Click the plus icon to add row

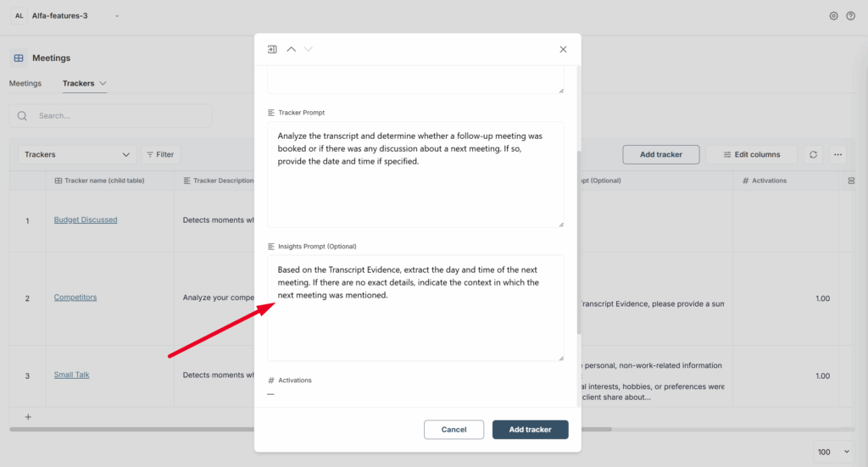click(28, 417)
